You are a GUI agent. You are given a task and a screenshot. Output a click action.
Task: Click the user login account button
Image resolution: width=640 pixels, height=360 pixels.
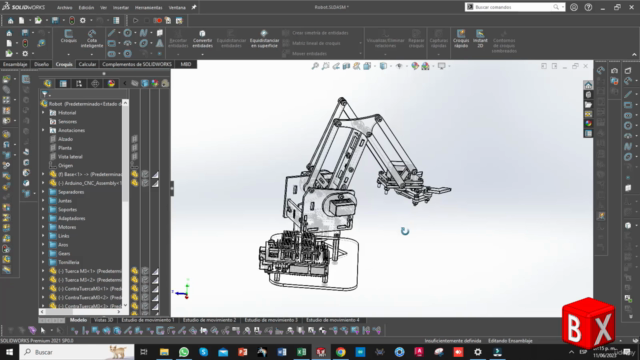coord(574,7)
